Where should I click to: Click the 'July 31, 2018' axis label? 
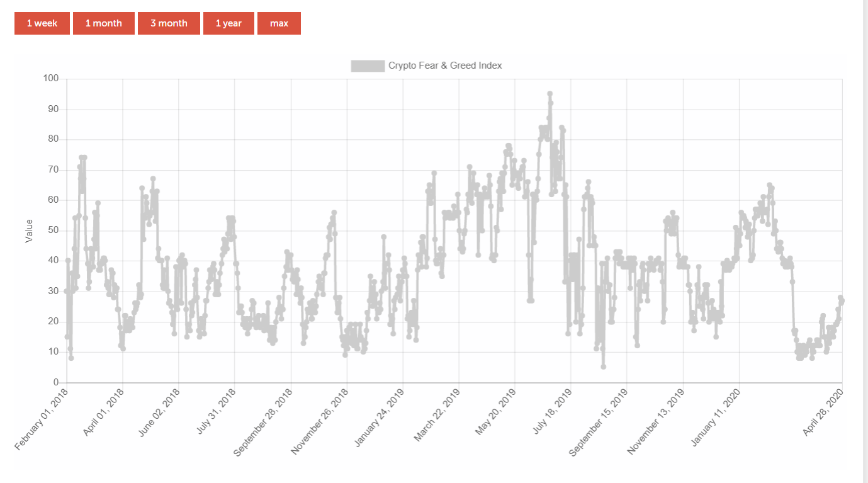click(216, 411)
